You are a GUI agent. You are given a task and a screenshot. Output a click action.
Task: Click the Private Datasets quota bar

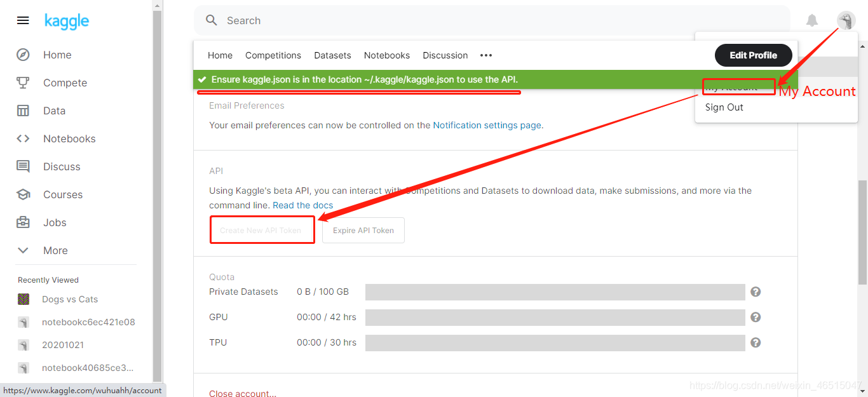point(555,292)
